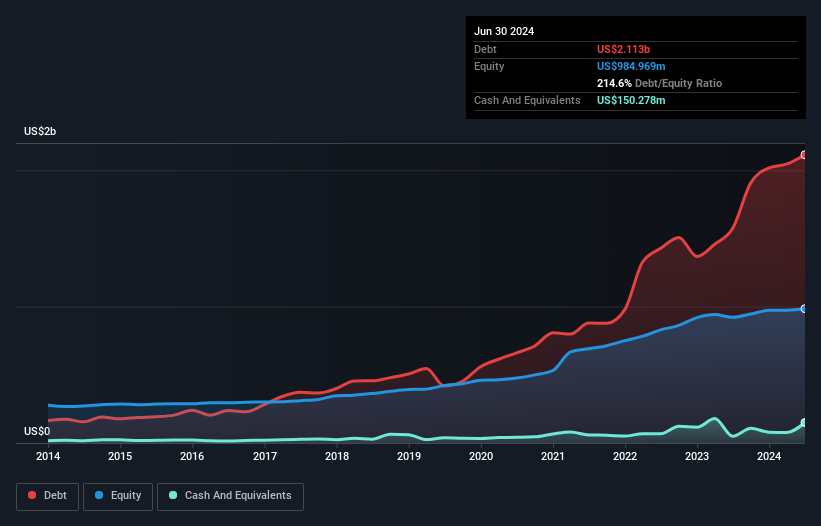Click the US$2.113b debt value

pos(623,49)
